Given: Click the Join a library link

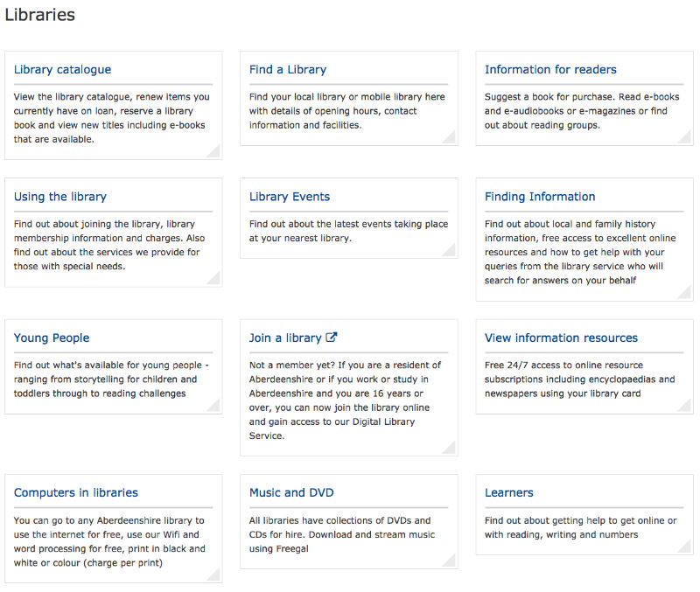Looking at the screenshot, I should 285,338.
